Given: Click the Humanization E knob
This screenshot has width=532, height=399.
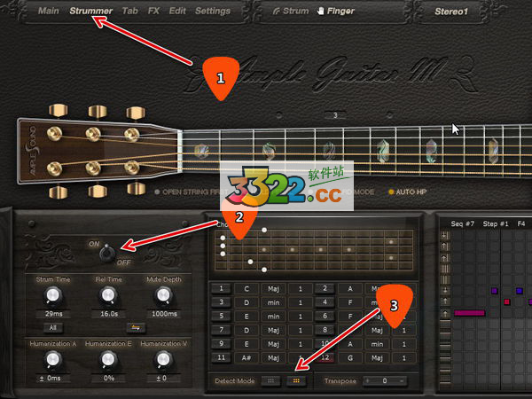Looking at the screenshot, I should pos(108,360).
